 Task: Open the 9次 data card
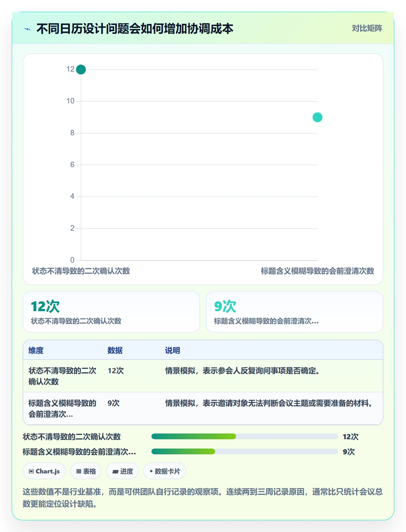tap(295, 312)
